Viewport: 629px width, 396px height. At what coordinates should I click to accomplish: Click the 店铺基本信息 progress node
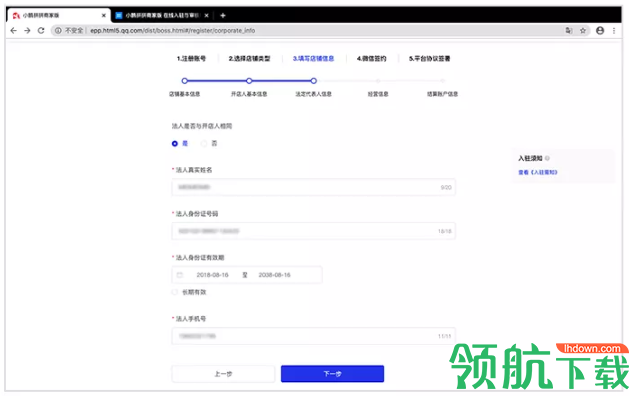(185, 81)
